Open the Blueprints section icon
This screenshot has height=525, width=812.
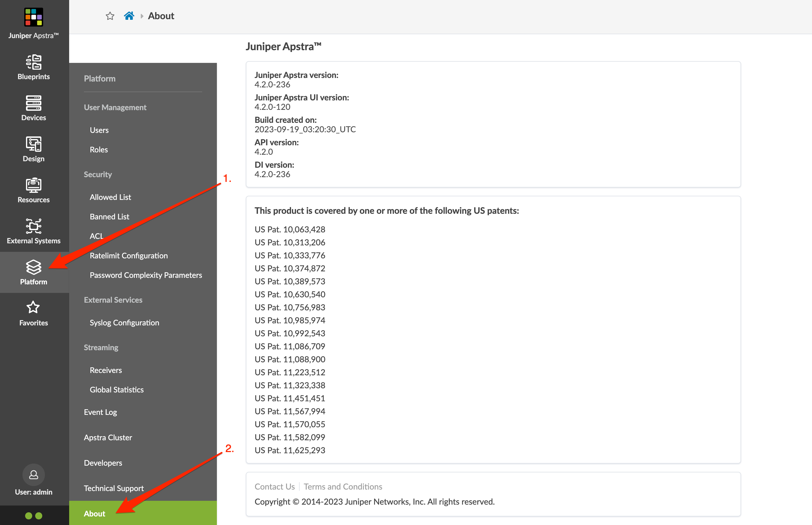click(33, 62)
